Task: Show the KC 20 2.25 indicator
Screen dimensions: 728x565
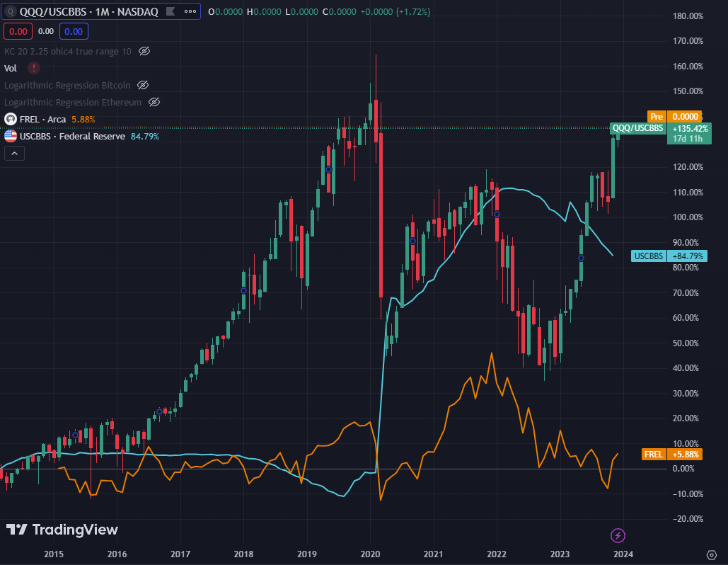Action: click(144, 51)
